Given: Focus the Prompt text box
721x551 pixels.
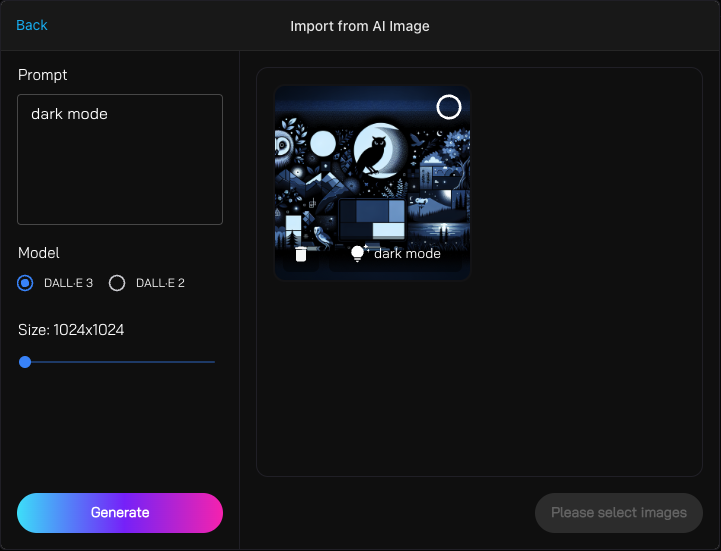Looking at the screenshot, I should pos(120,160).
